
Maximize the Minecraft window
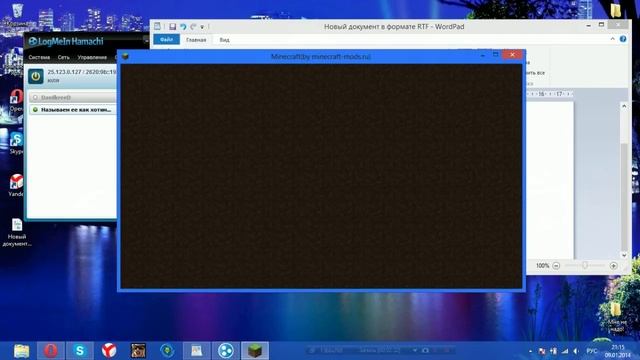pyautogui.click(x=495, y=55)
